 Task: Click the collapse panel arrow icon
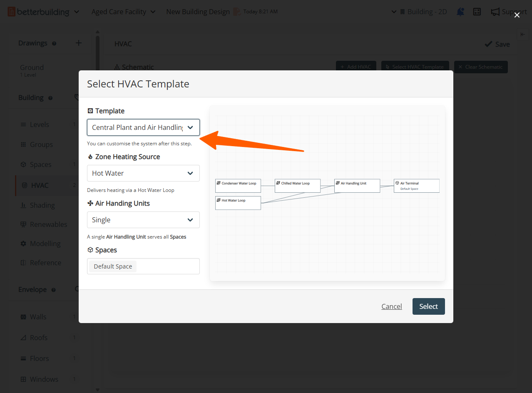pyautogui.click(x=522, y=35)
